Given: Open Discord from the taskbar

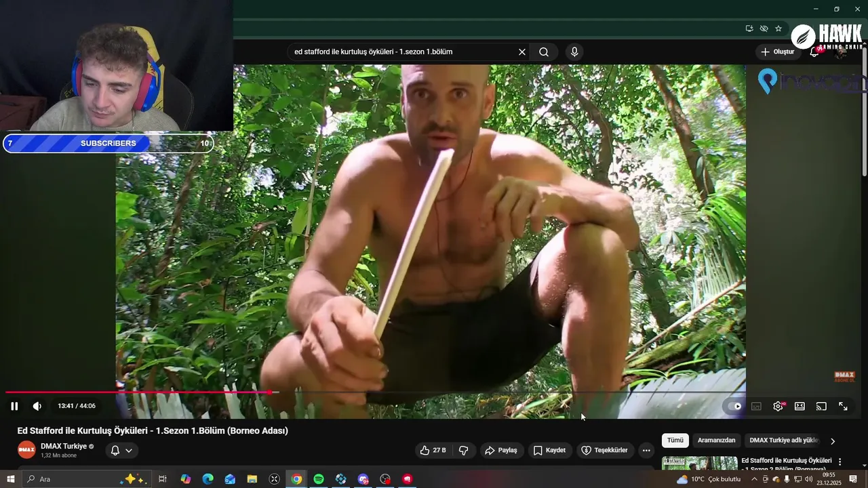Looking at the screenshot, I should coord(363,479).
